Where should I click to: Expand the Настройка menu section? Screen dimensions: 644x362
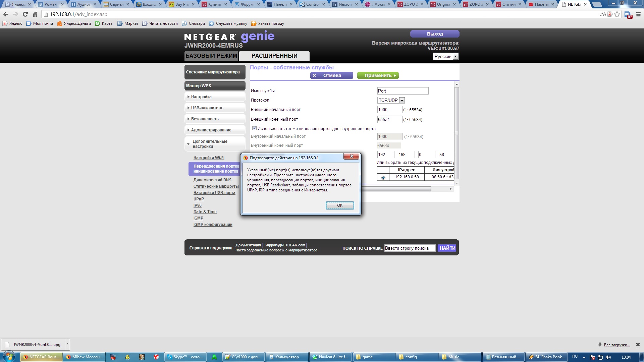tap(215, 97)
